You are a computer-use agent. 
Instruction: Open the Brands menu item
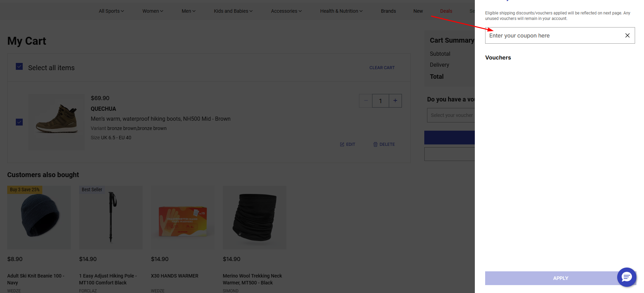tap(388, 11)
